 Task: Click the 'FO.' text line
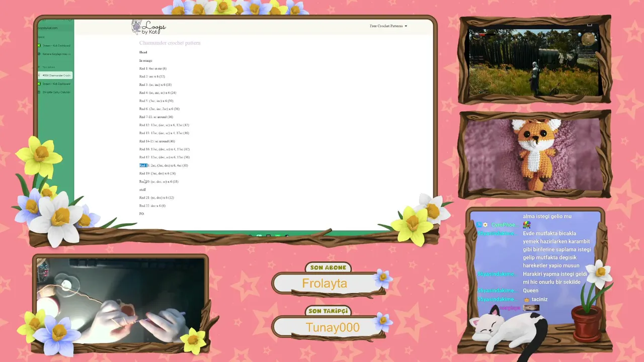(x=141, y=214)
